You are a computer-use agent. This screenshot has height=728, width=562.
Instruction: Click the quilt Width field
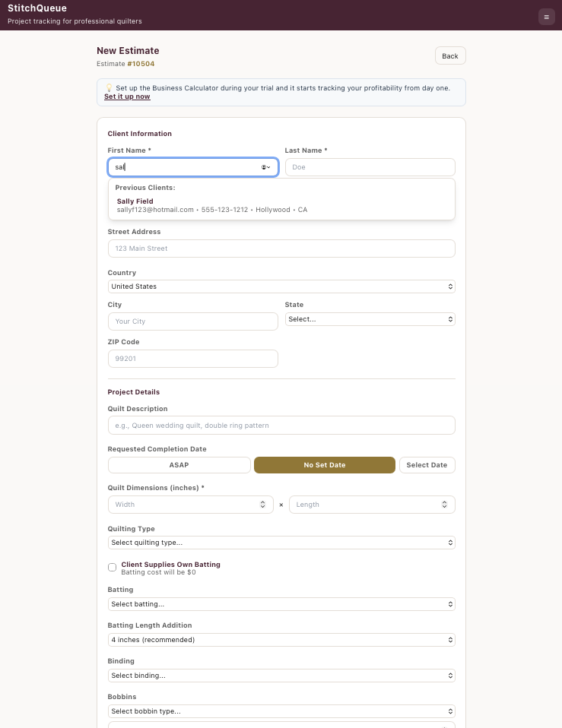point(190,505)
